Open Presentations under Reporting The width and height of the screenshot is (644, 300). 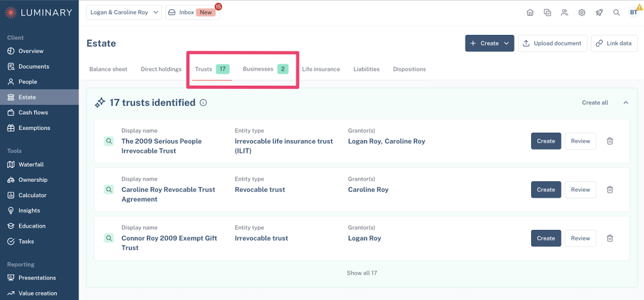click(39, 278)
